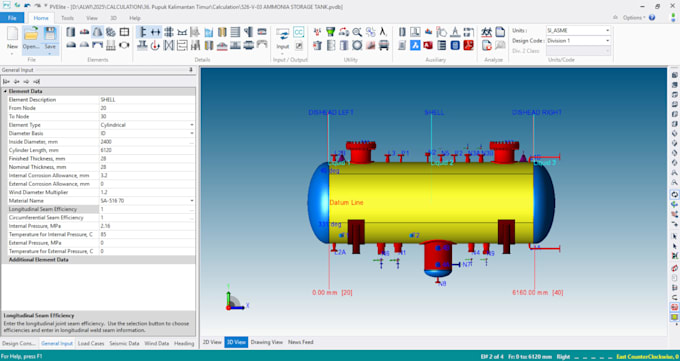Viewport: 680px width, 361px height.
Task: Expand the Material Name SA-516 70 dropdown
Action: [192, 201]
